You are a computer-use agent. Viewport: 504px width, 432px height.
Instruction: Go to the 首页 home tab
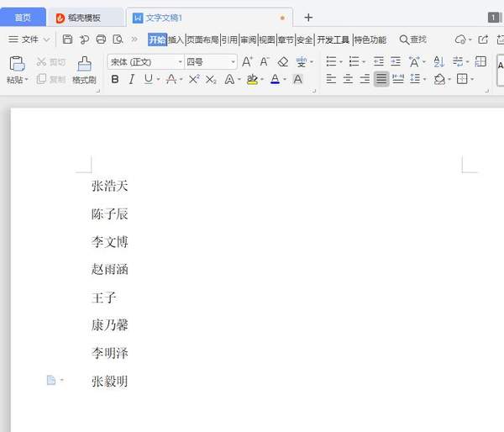click(x=23, y=18)
